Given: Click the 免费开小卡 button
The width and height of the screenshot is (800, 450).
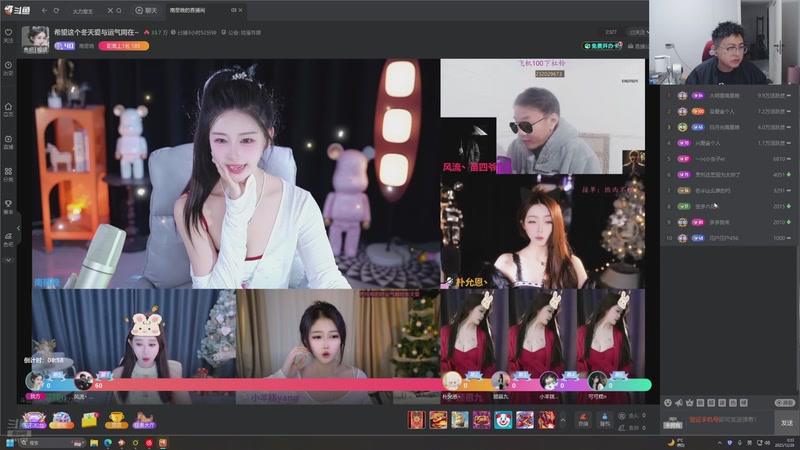Looking at the screenshot, I should 603,46.
